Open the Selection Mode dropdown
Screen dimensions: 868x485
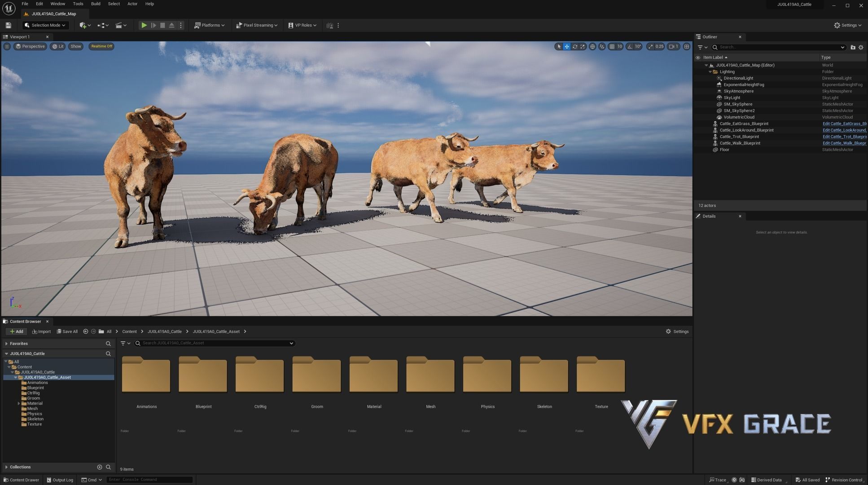(x=45, y=26)
